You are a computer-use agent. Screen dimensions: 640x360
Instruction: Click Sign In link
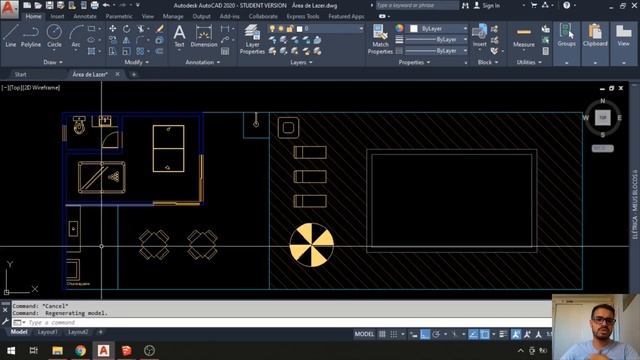[491, 6]
